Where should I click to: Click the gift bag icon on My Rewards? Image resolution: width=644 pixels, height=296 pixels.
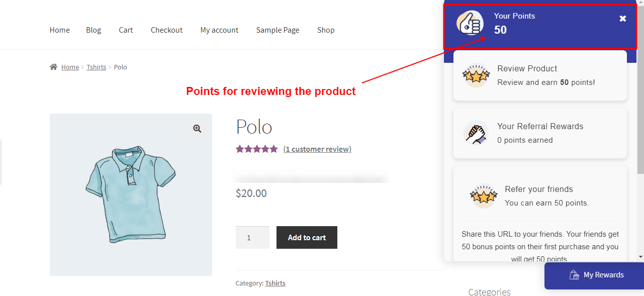pos(574,275)
